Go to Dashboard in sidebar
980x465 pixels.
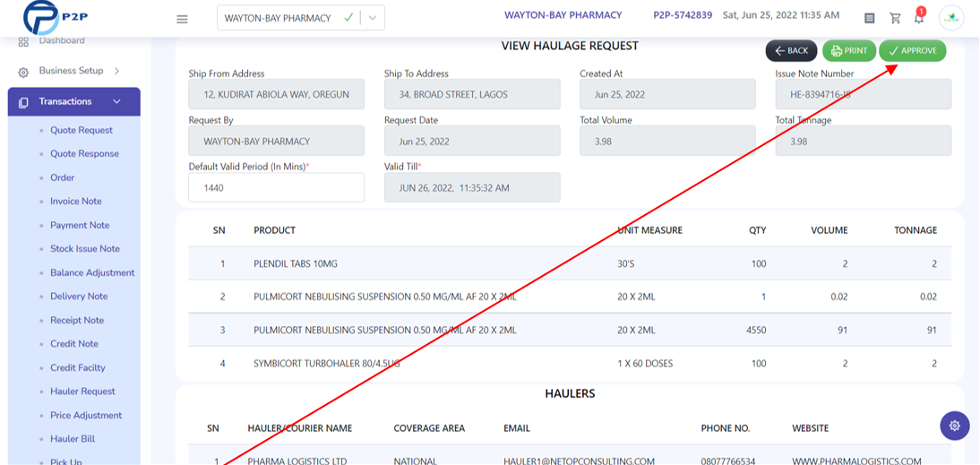62,40
